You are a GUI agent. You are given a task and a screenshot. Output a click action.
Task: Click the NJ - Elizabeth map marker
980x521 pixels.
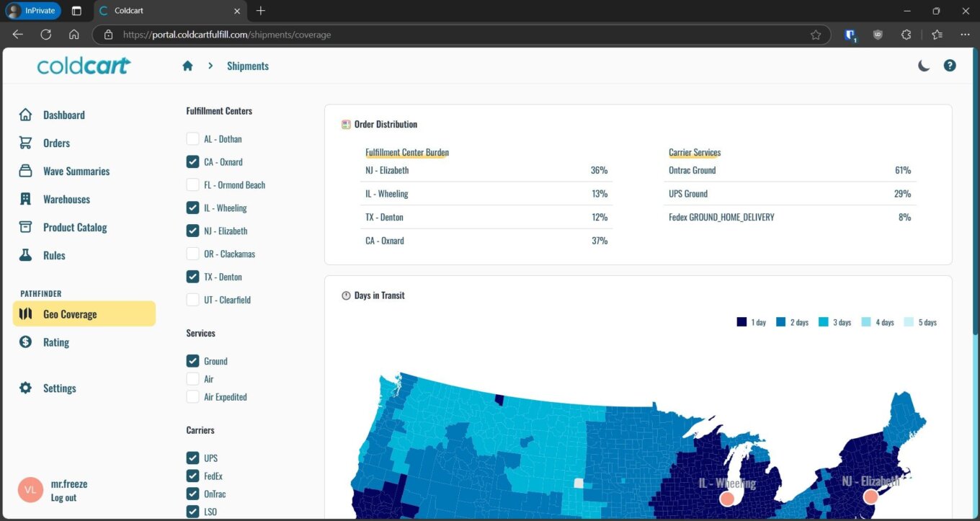pyautogui.click(x=870, y=496)
